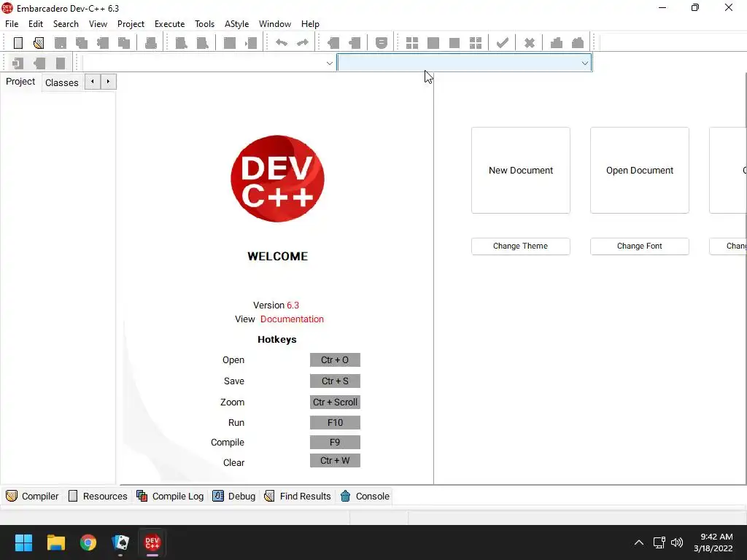Click the greyed Save All toolbar icon
The image size is (747, 560).
(x=82, y=43)
